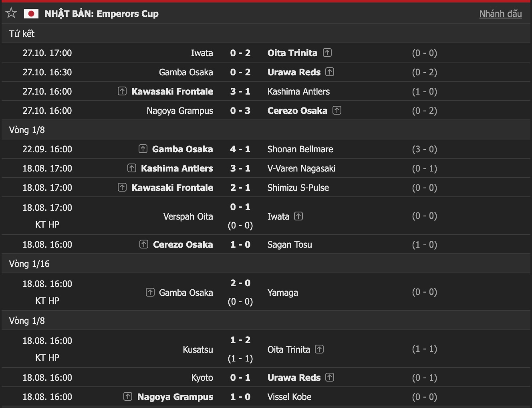Open the Nhánh đấu bracket link
This screenshot has height=408, width=532.
pyautogui.click(x=500, y=14)
